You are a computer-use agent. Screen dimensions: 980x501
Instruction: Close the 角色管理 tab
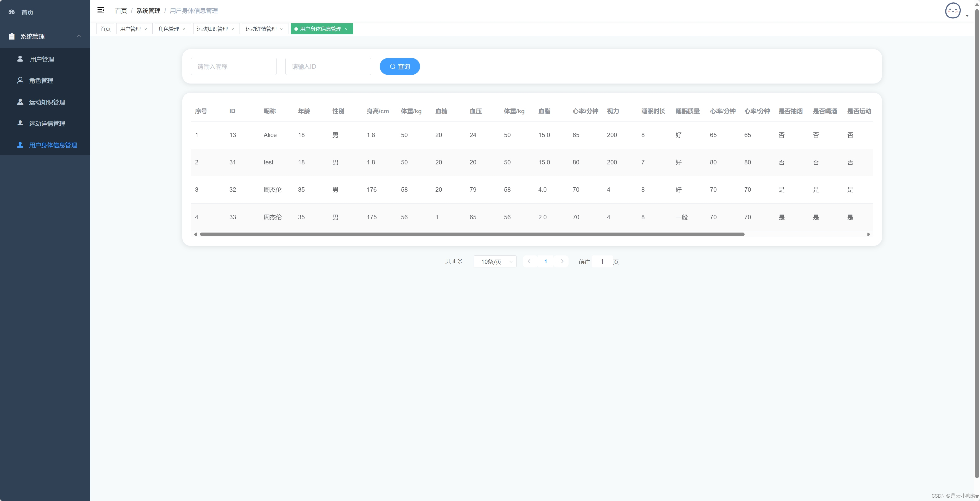[x=184, y=29]
